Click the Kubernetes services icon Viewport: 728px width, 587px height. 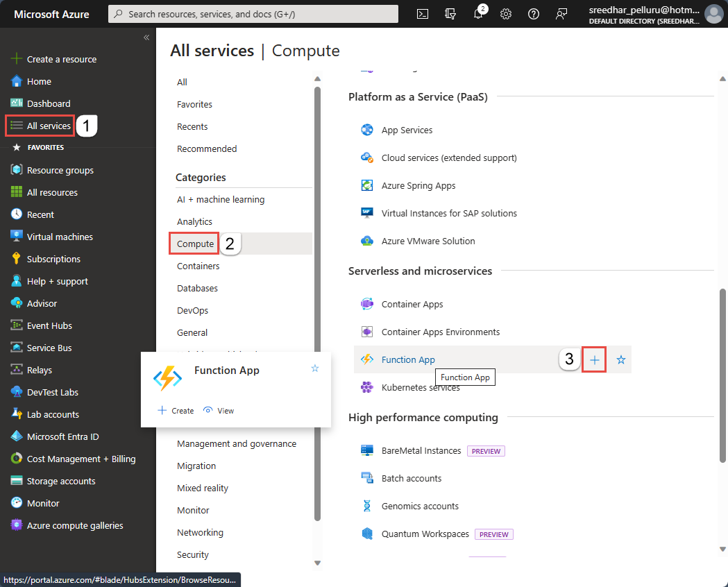click(367, 387)
